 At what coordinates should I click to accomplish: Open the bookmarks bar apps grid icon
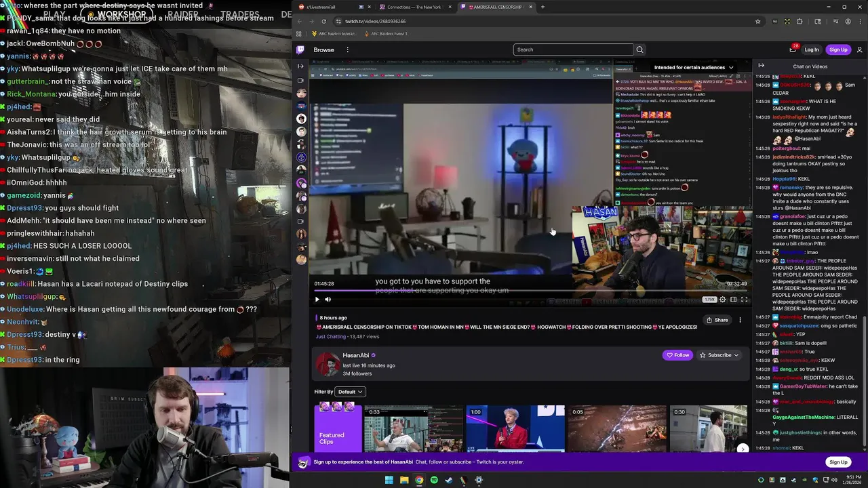coord(298,33)
